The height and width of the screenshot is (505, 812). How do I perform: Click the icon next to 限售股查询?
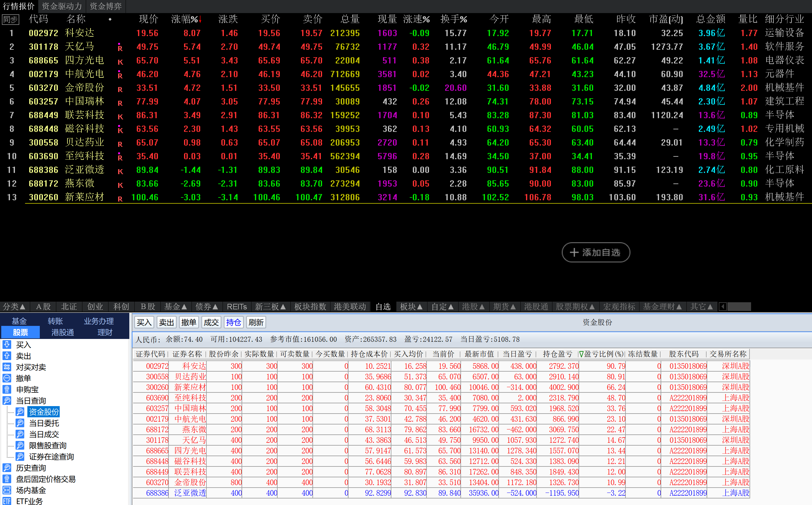(20, 445)
